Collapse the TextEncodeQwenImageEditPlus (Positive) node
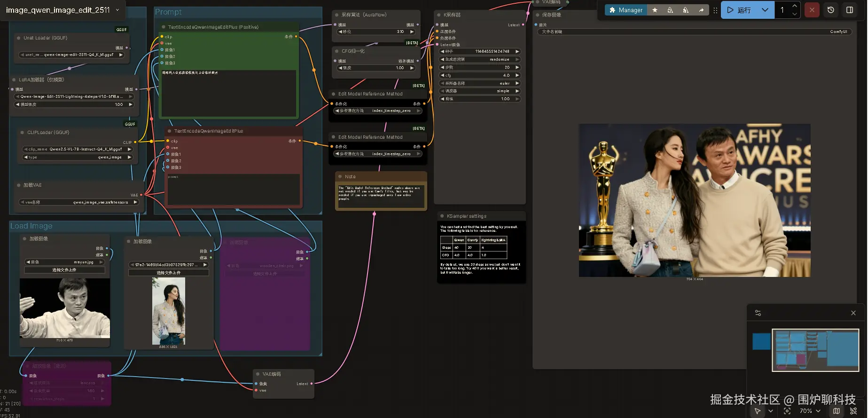 pos(164,27)
